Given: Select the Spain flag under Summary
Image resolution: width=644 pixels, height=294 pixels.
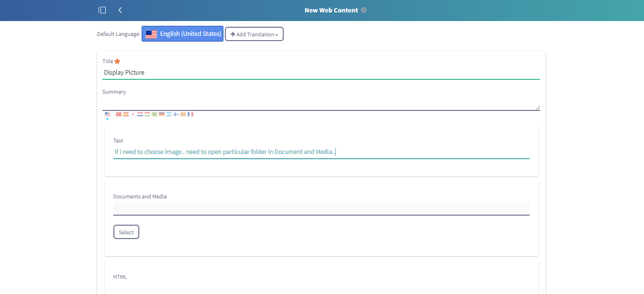Looking at the screenshot, I should point(126,114).
